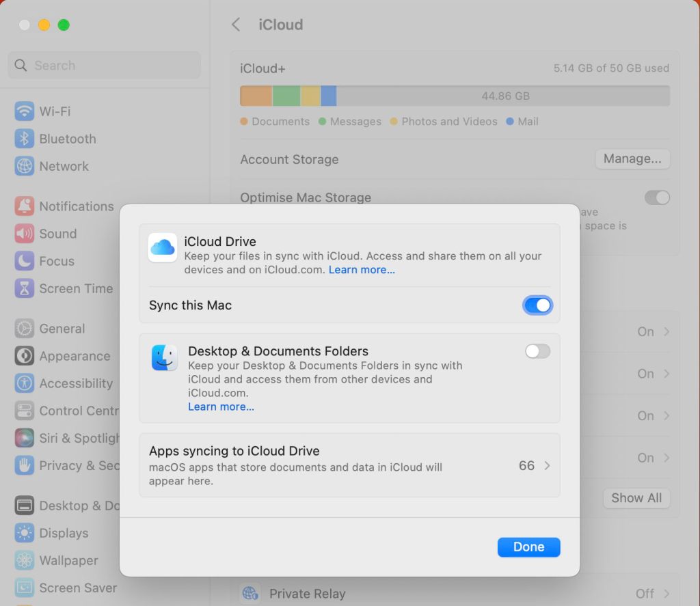Open Sound settings speaker icon
Screen dimensions: 700x606
coord(25,234)
